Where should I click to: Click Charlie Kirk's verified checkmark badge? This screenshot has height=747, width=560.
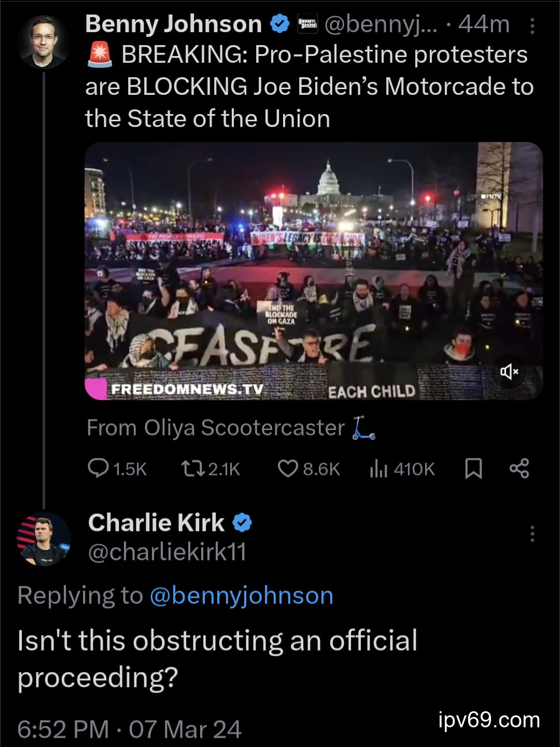pos(242,523)
